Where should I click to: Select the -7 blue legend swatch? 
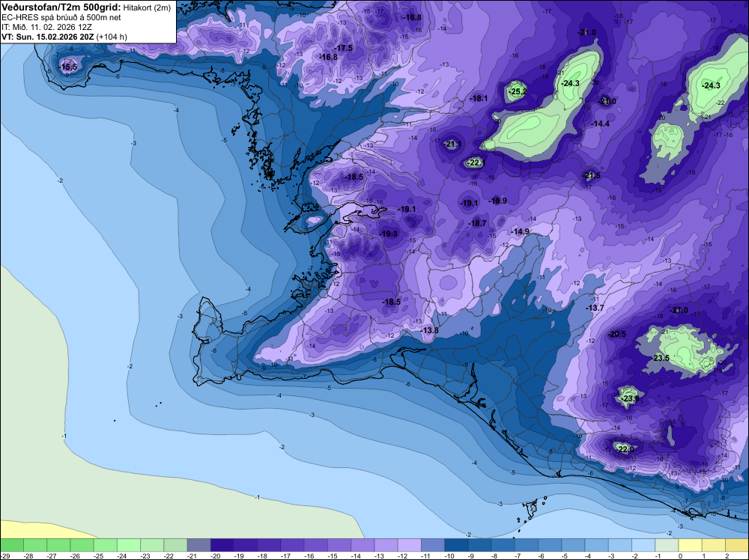(527, 545)
